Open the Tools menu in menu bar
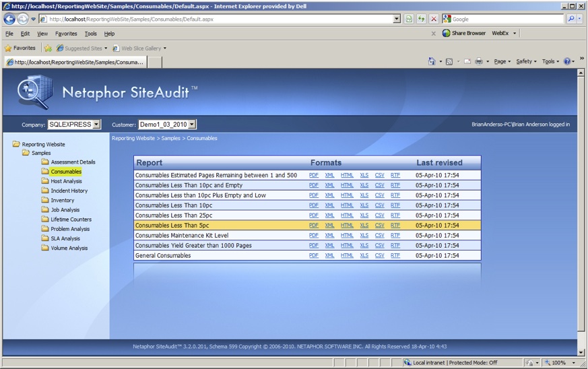Screen dimensions: 588x369 click(x=90, y=34)
